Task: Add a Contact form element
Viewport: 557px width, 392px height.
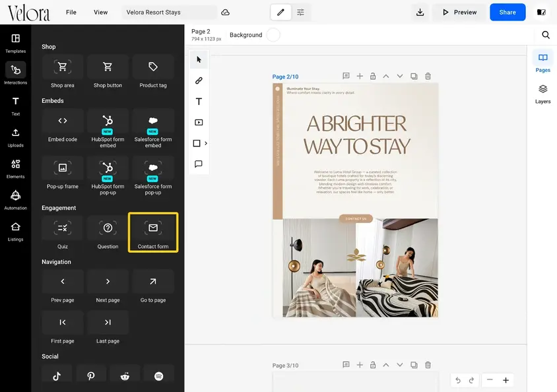Action: pyautogui.click(x=153, y=232)
